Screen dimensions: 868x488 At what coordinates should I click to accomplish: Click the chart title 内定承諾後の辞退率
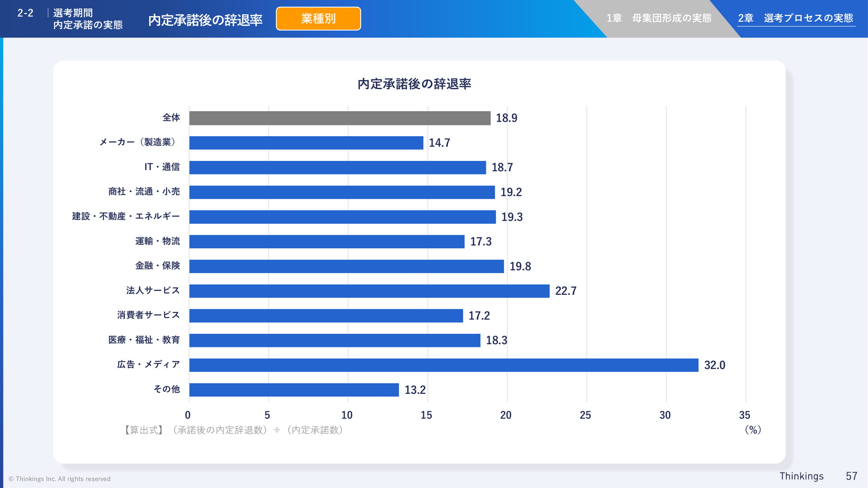point(415,84)
